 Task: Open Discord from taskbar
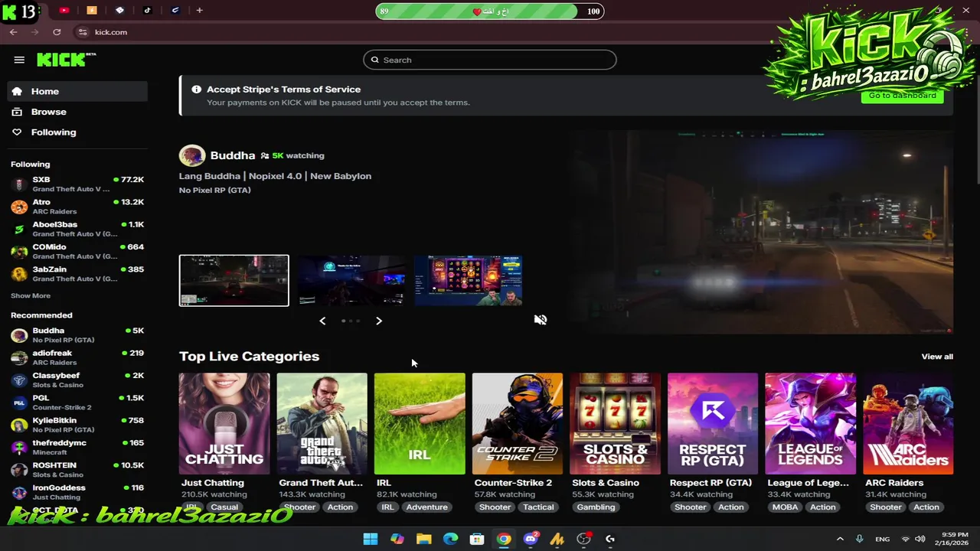[531, 539]
